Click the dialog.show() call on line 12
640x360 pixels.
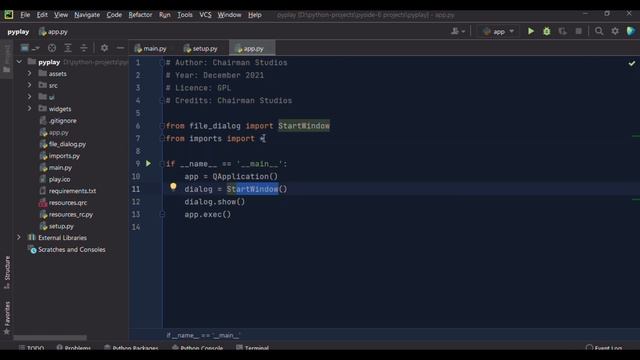click(215, 202)
